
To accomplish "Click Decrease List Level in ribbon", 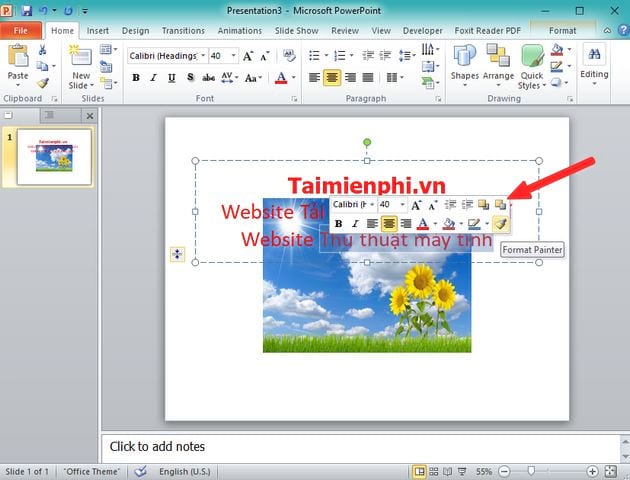I will coord(367,55).
